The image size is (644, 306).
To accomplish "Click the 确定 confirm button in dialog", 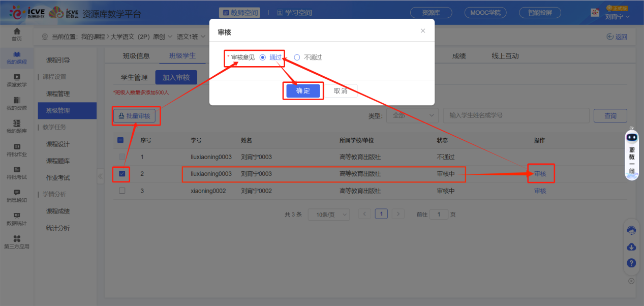I will [x=303, y=90].
